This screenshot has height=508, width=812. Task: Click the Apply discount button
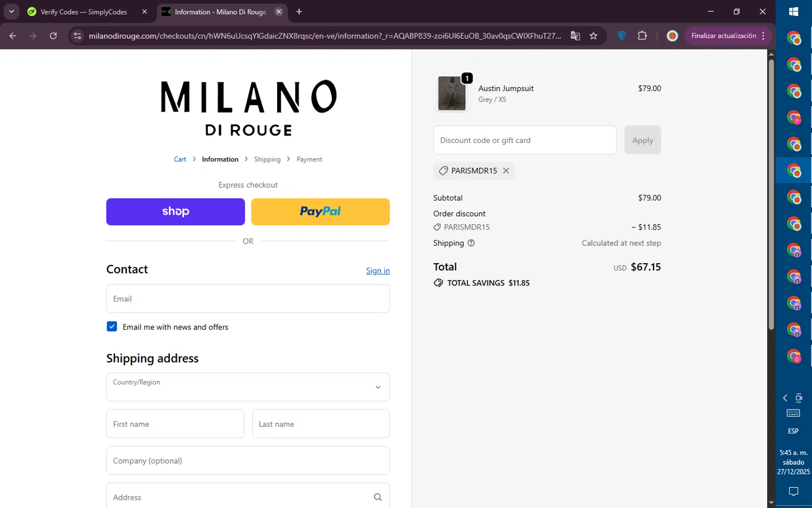coord(643,140)
